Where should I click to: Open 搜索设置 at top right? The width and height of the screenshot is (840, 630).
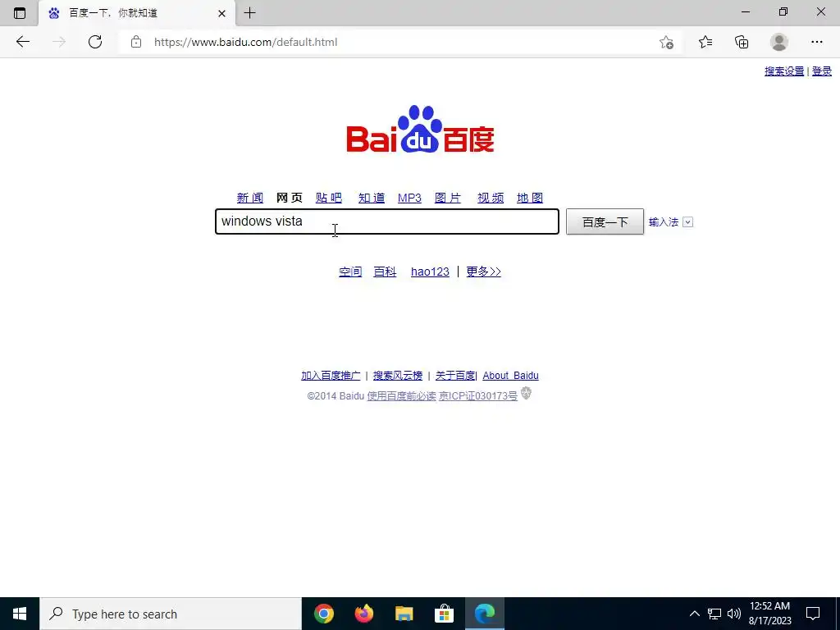tap(784, 71)
